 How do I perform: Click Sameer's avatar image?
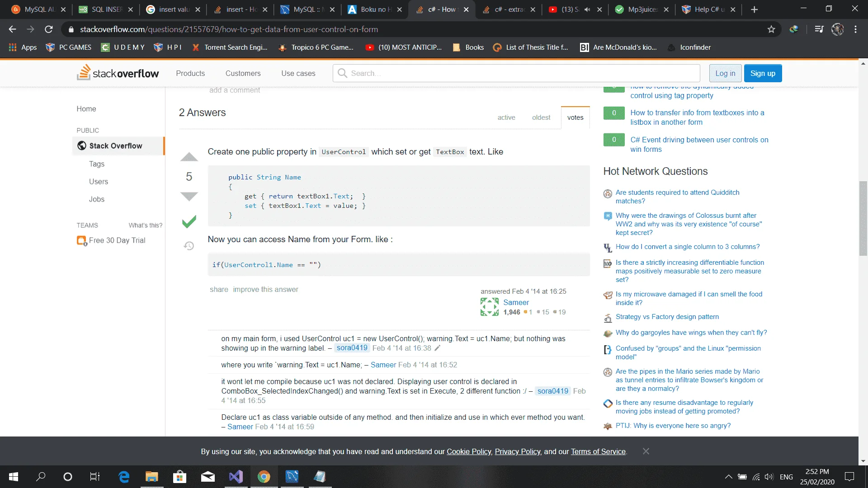pyautogui.click(x=490, y=307)
